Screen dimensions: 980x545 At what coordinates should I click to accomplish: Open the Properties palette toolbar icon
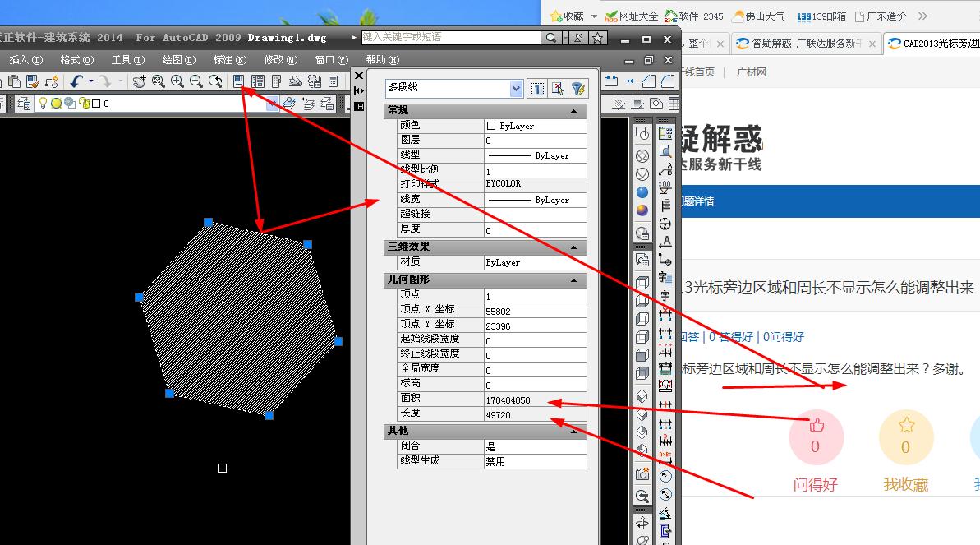pos(238,81)
